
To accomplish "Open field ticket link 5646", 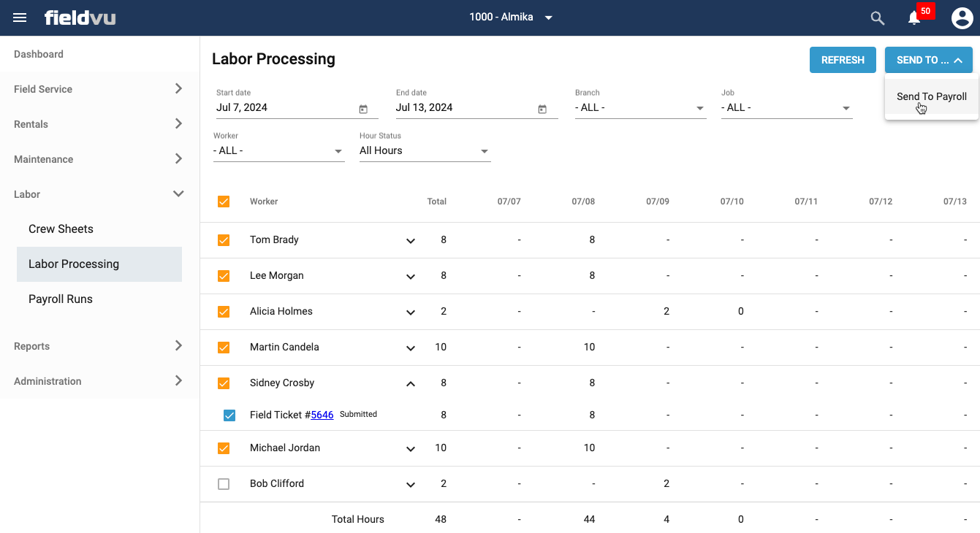I will click(322, 415).
